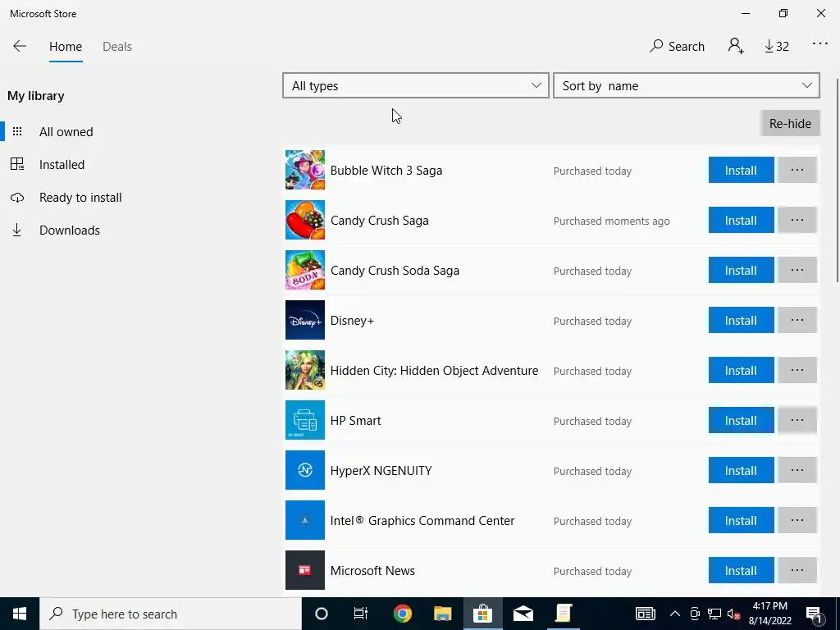840x630 pixels.
Task: Open more options for Hidden City
Action: [797, 370]
